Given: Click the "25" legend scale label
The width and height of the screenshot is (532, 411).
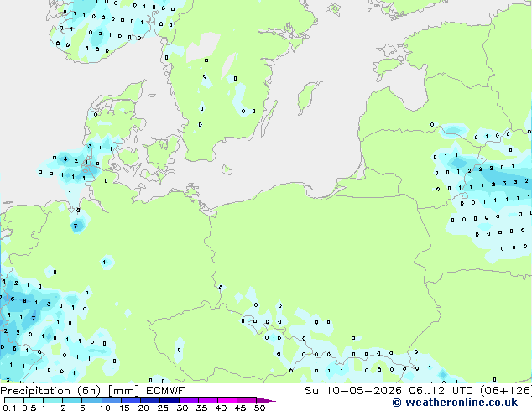Looking at the screenshot, I should (x=163, y=408).
